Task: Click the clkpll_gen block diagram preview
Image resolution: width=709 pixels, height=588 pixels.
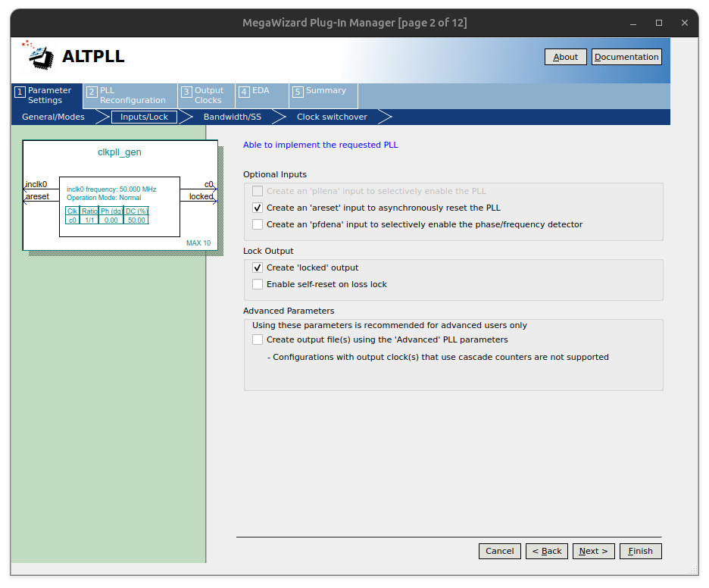Action: click(x=120, y=195)
